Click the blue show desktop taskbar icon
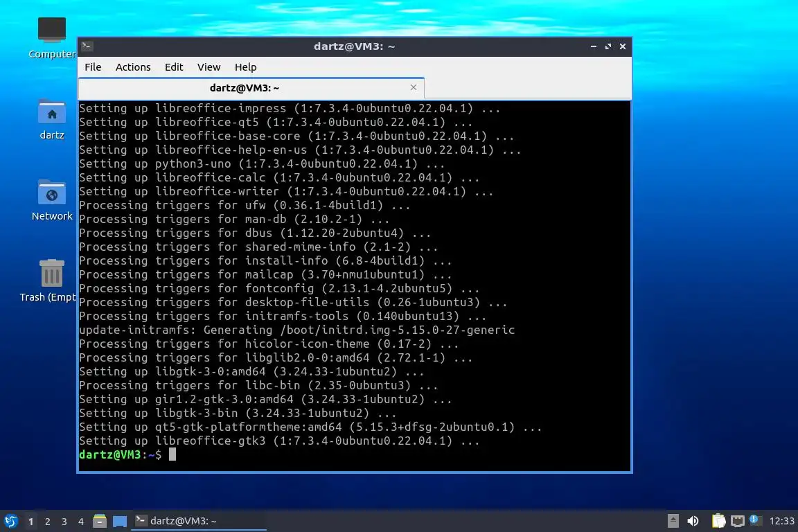Viewport: 798px width, 532px height. (x=120, y=522)
